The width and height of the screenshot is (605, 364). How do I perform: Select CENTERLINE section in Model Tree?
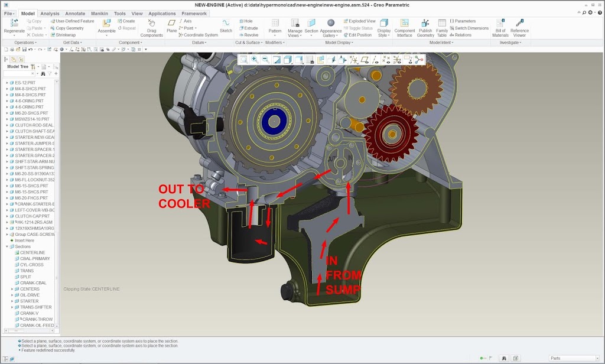(x=32, y=252)
